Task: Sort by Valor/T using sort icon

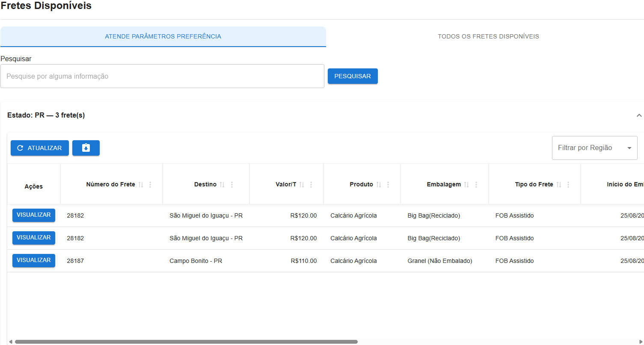Action: point(302,185)
